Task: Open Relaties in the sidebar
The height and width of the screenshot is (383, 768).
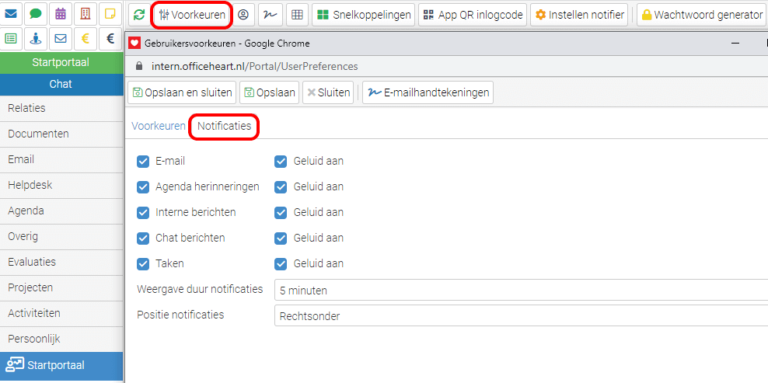Action: pos(61,108)
